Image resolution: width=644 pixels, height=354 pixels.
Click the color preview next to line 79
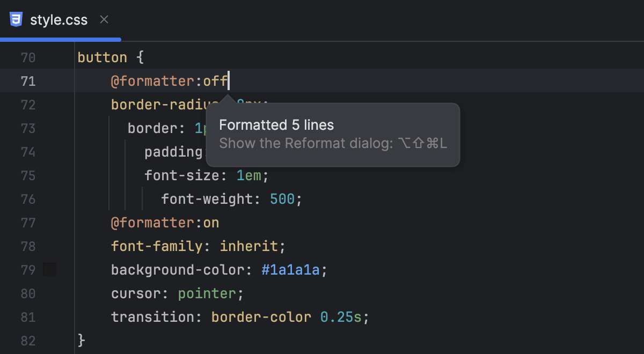point(49,269)
